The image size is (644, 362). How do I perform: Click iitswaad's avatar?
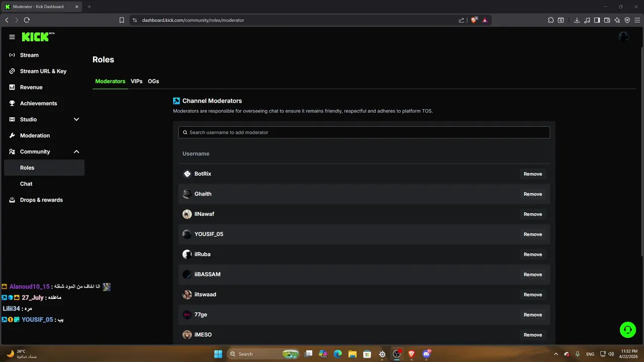(187, 295)
